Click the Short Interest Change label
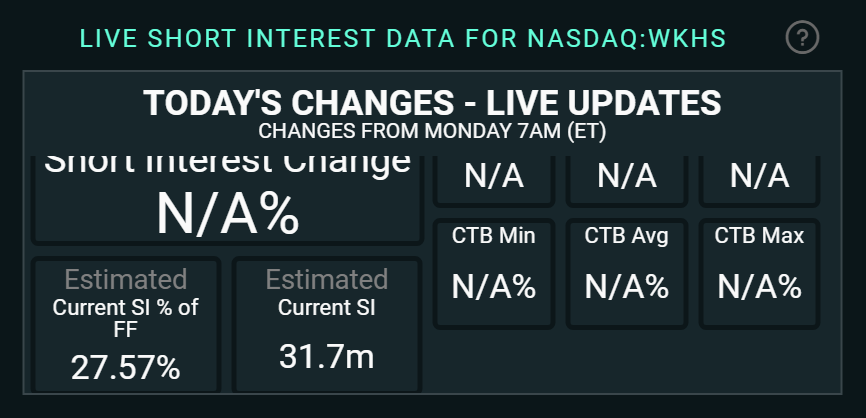Image resolution: width=866 pixels, height=418 pixels. [226, 162]
